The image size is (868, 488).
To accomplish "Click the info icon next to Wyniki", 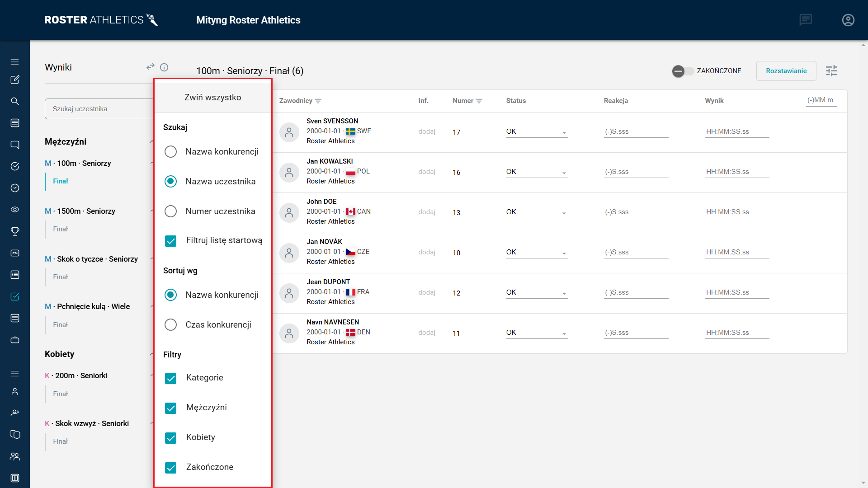I will [164, 67].
